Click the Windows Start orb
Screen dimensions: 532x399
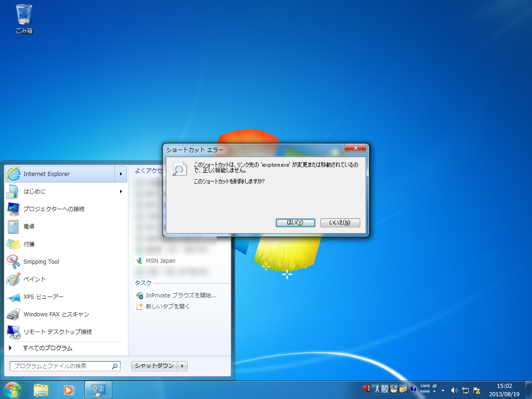tap(12, 390)
